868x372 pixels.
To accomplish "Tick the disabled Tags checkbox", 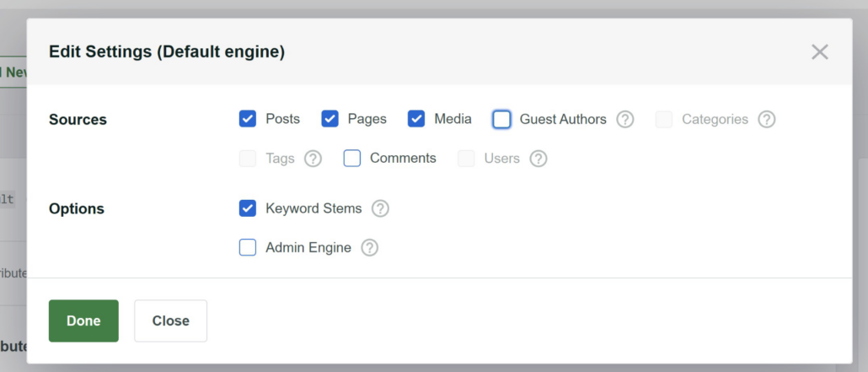I will click(x=248, y=159).
